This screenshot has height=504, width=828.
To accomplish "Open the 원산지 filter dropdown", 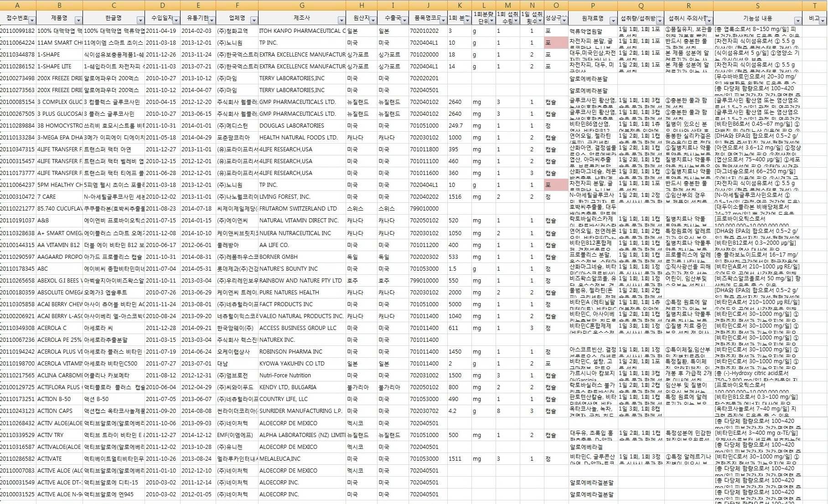I will (373, 21).
